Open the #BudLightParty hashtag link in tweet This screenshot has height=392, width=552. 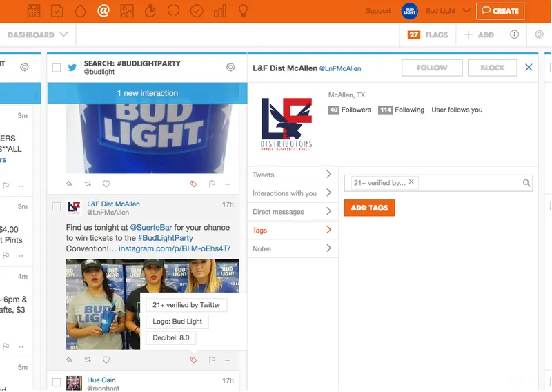[x=166, y=238]
